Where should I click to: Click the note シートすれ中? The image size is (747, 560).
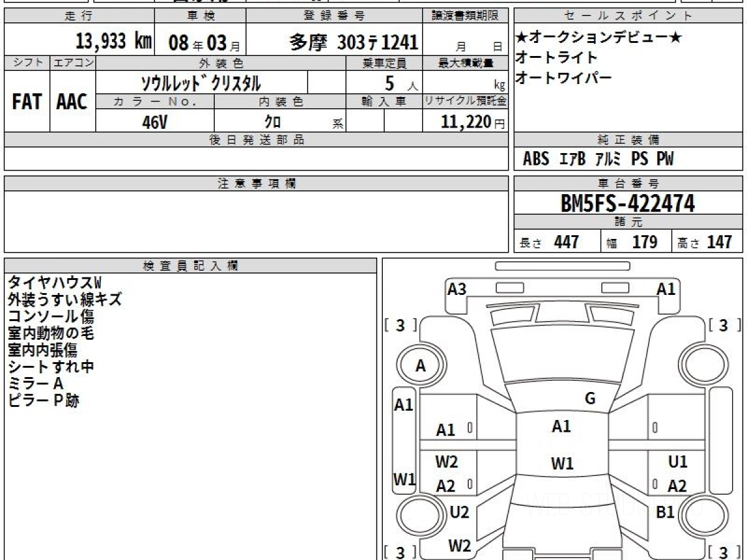[51, 366]
